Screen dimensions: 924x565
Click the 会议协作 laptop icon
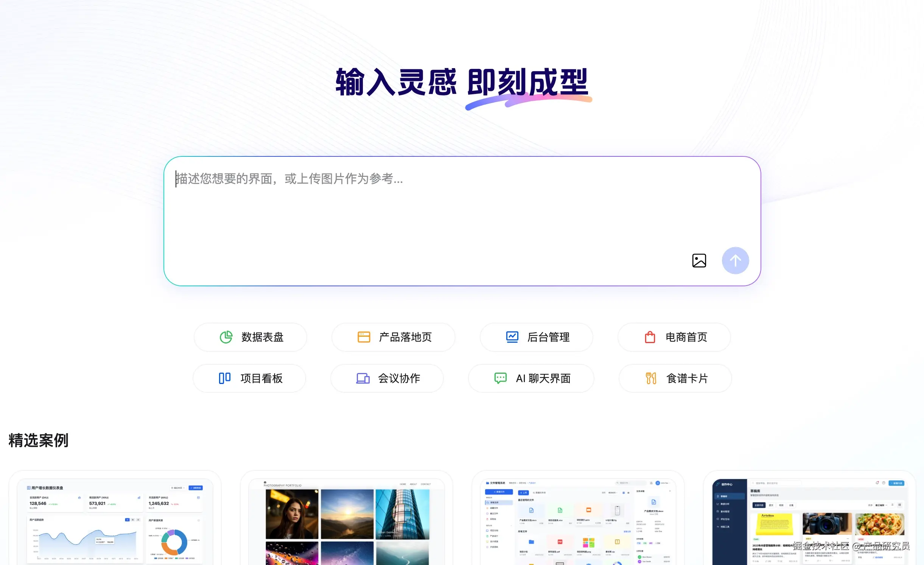pos(362,378)
